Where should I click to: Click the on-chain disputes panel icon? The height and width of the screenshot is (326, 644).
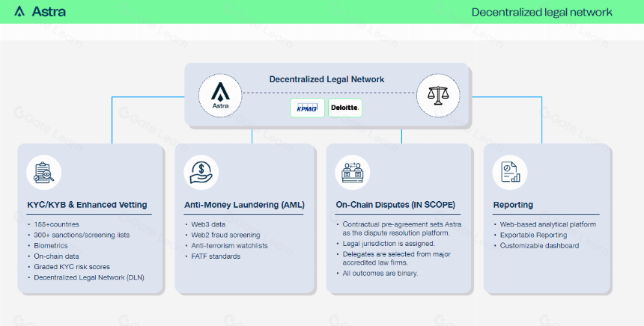point(353,172)
